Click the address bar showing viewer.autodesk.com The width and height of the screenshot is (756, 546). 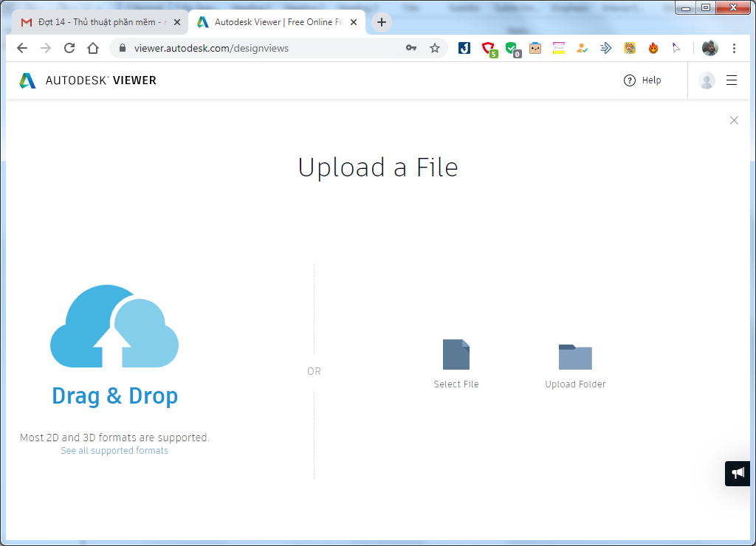[258, 48]
